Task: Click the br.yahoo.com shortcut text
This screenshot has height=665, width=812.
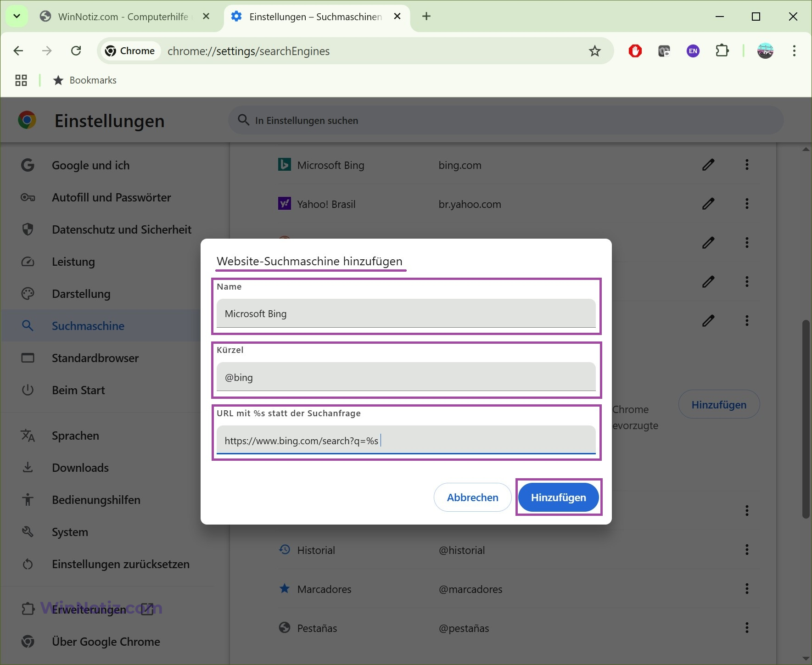Action: [x=470, y=204]
